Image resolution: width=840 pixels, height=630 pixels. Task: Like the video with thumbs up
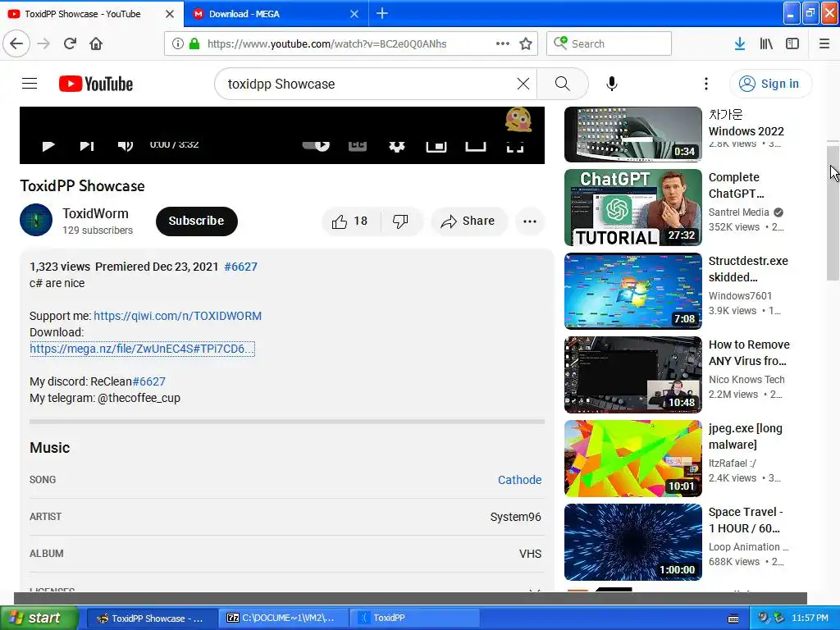click(x=351, y=221)
